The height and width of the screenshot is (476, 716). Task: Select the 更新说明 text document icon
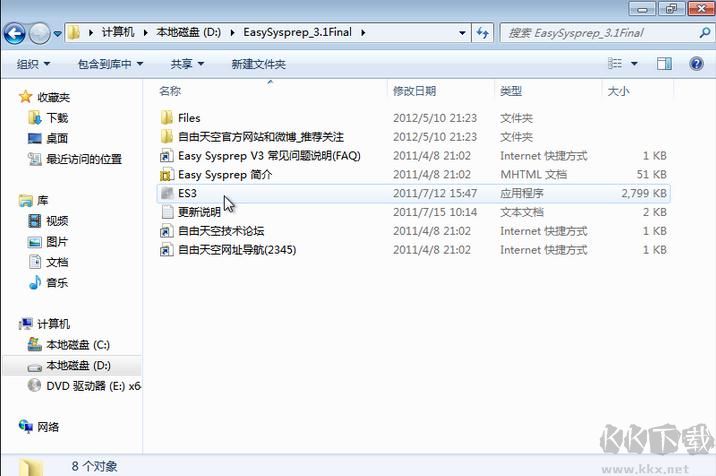pos(167,212)
